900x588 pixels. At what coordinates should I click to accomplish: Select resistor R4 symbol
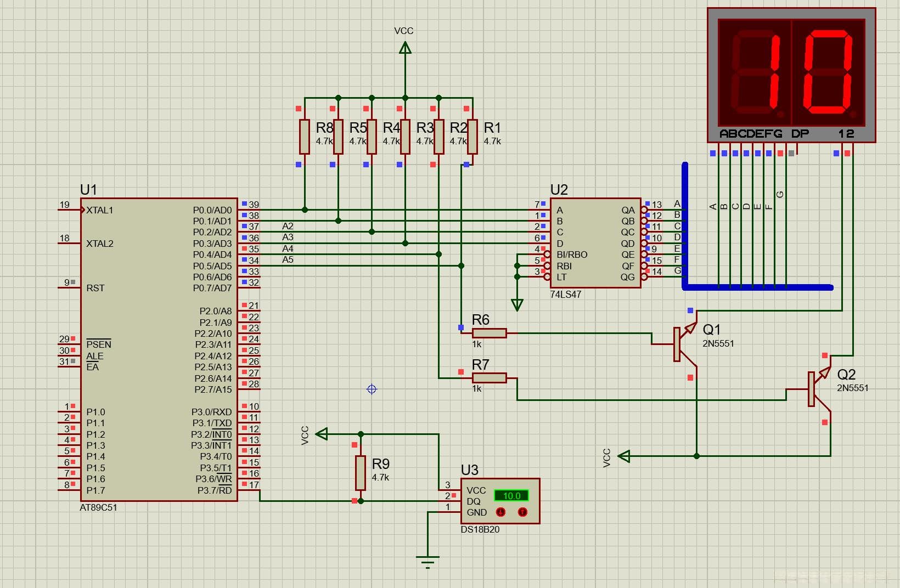[x=372, y=137]
